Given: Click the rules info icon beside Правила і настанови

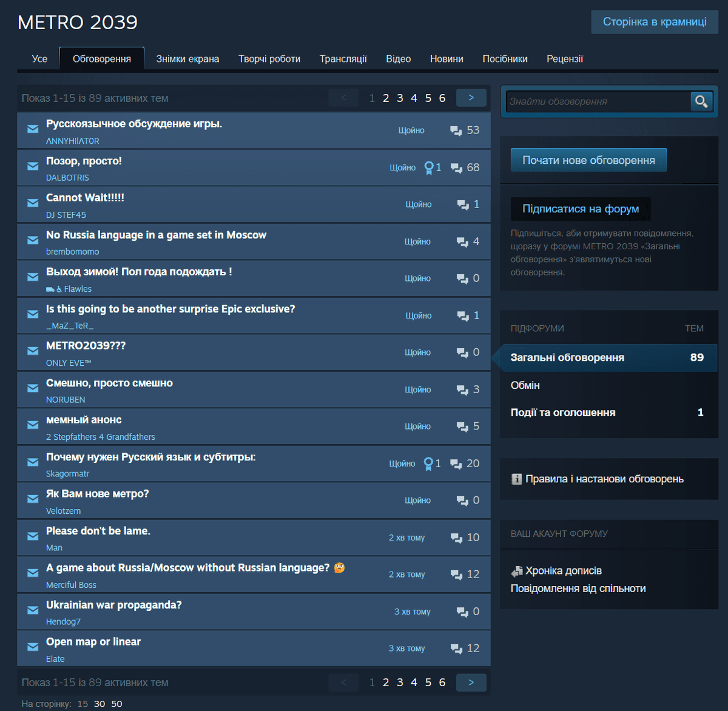Looking at the screenshot, I should point(517,479).
